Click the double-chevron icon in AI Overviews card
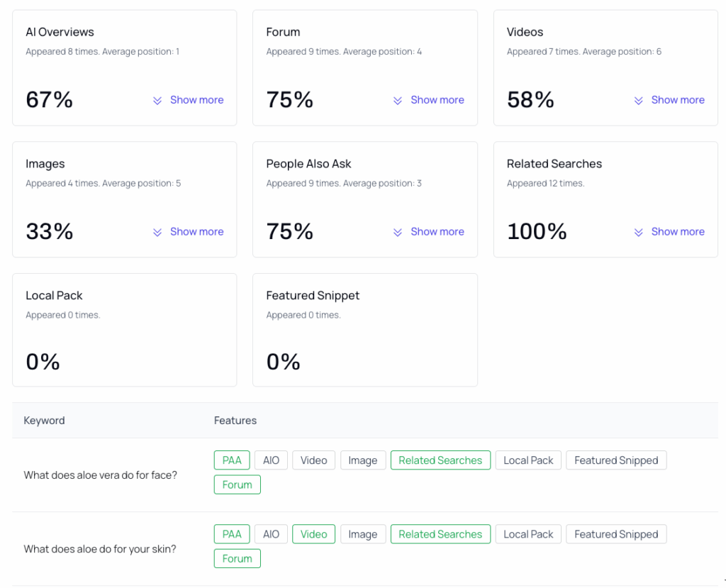The height and width of the screenshot is (588, 726). (157, 101)
